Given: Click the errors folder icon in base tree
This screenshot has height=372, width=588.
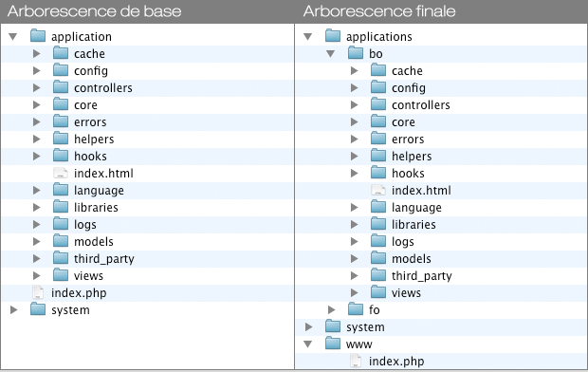Looking at the screenshot, I should tap(61, 121).
